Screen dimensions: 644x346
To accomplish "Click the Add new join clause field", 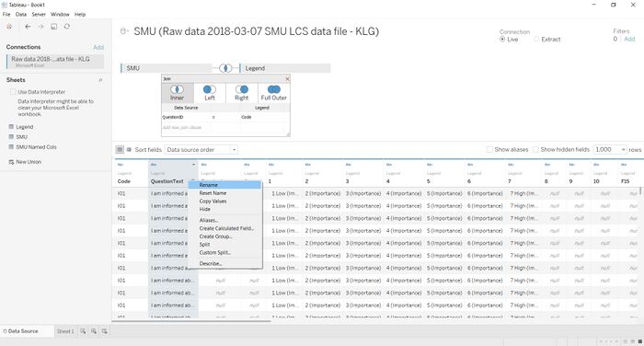I will [186, 127].
